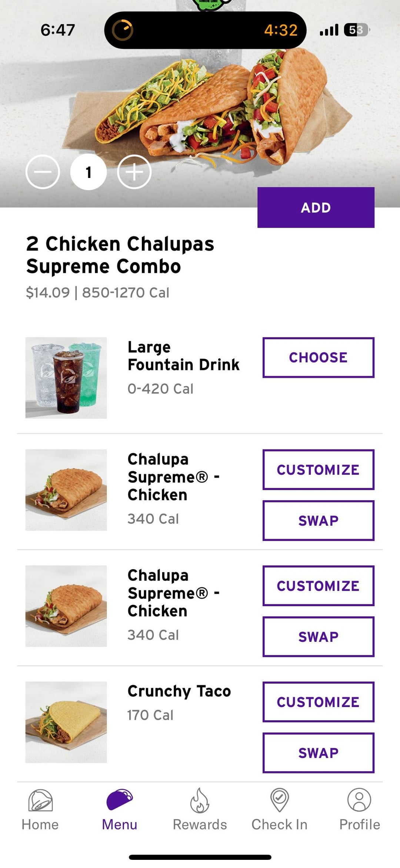Swap the first Chalupa Supreme Chicken
Screen dimensions: 400x868
point(318,521)
